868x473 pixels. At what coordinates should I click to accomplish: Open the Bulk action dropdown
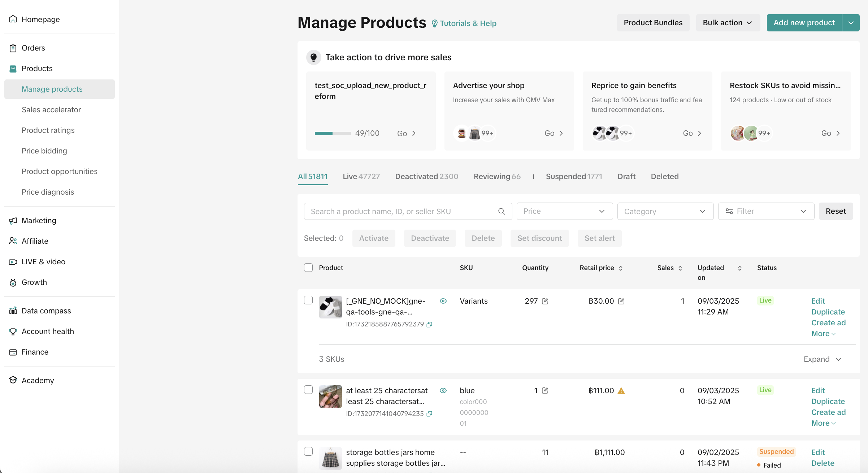click(728, 23)
